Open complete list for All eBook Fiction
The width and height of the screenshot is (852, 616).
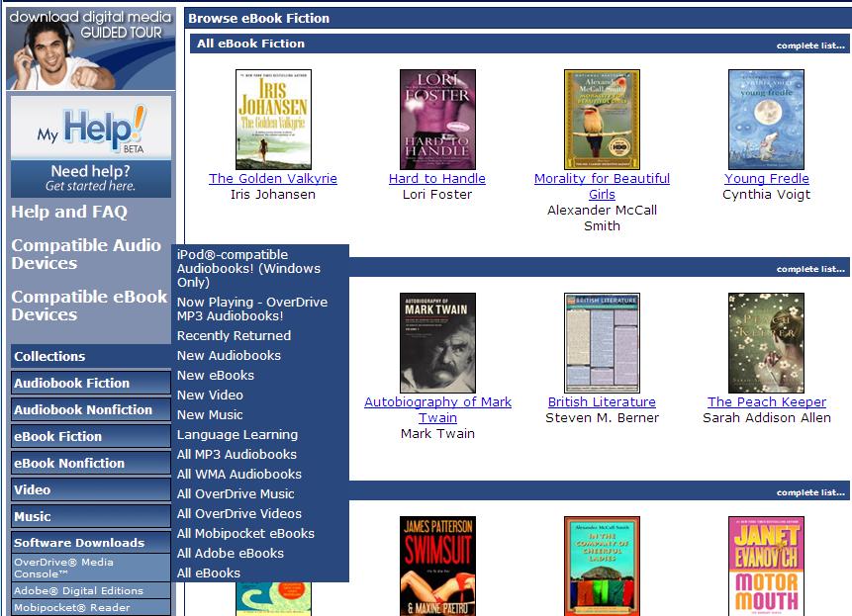810,45
